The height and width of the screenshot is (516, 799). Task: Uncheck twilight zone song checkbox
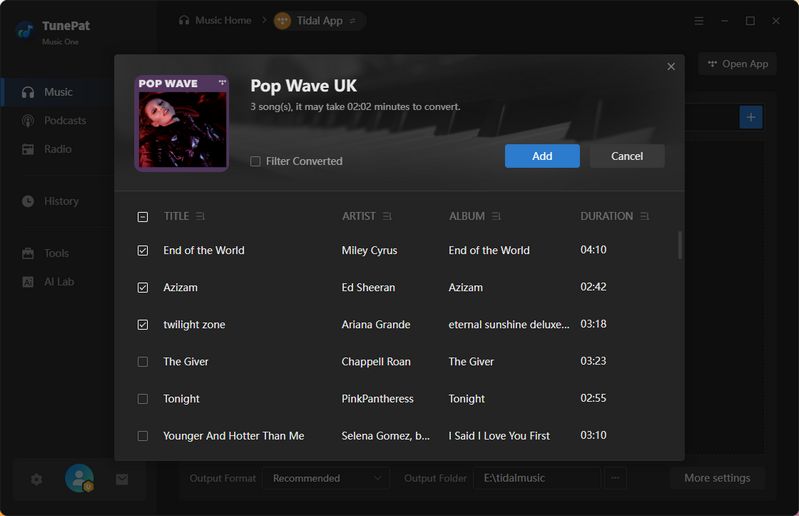pyautogui.click(x=143, y=325)
